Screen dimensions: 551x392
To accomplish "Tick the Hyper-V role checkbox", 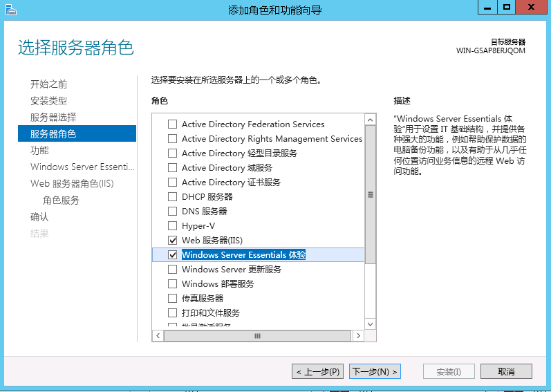I will pyautogui.click(x=172, y=226).
